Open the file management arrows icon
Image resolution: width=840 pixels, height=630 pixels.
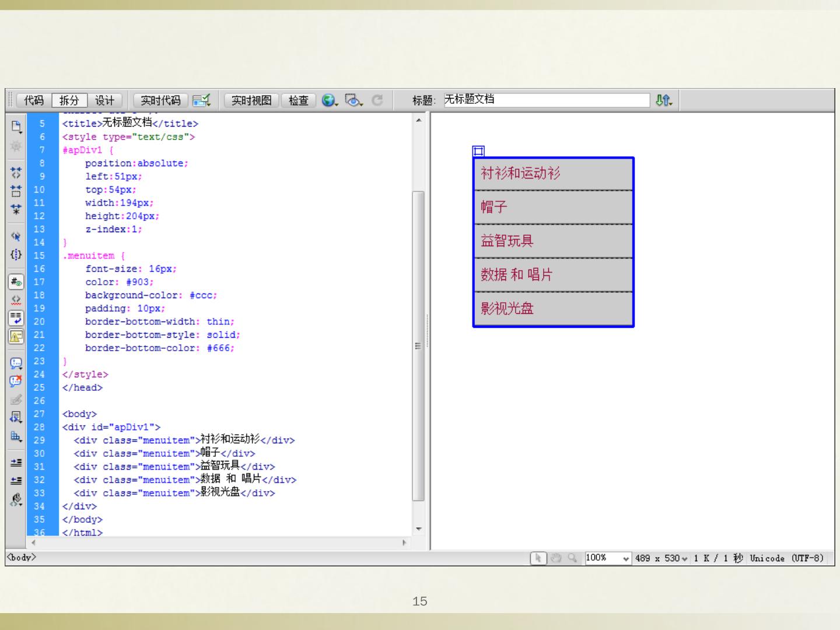point(663,100)
